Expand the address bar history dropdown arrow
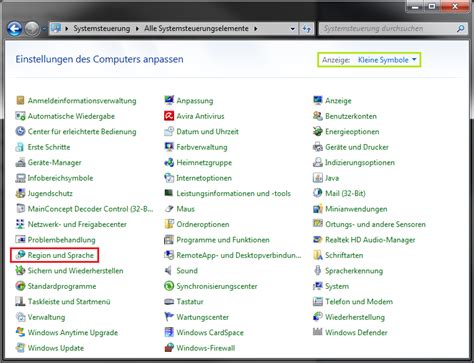The height and width of the screenshot is (363, 474). [292, 29]
